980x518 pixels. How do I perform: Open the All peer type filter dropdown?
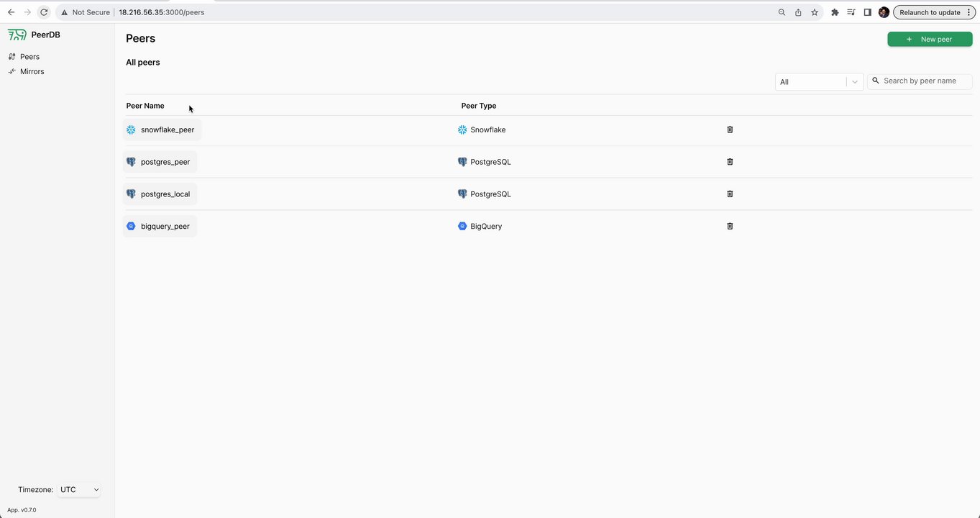tap(819, 82)
